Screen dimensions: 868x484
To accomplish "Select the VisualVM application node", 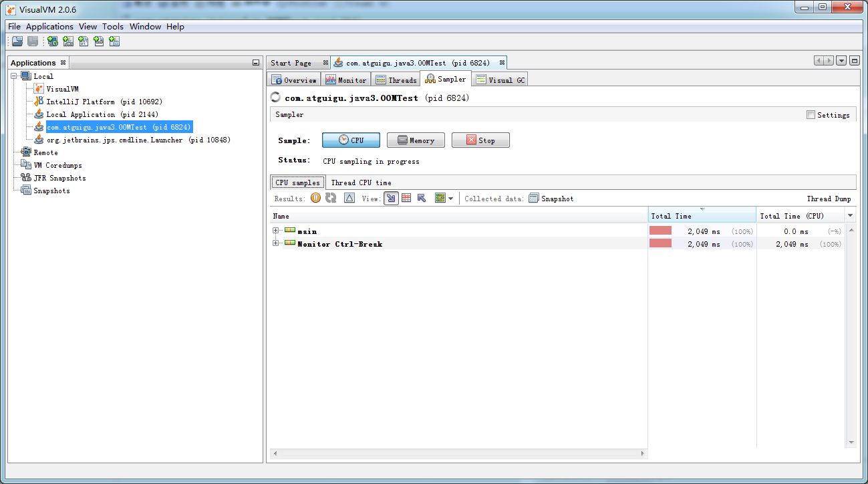I will (57, 89).
